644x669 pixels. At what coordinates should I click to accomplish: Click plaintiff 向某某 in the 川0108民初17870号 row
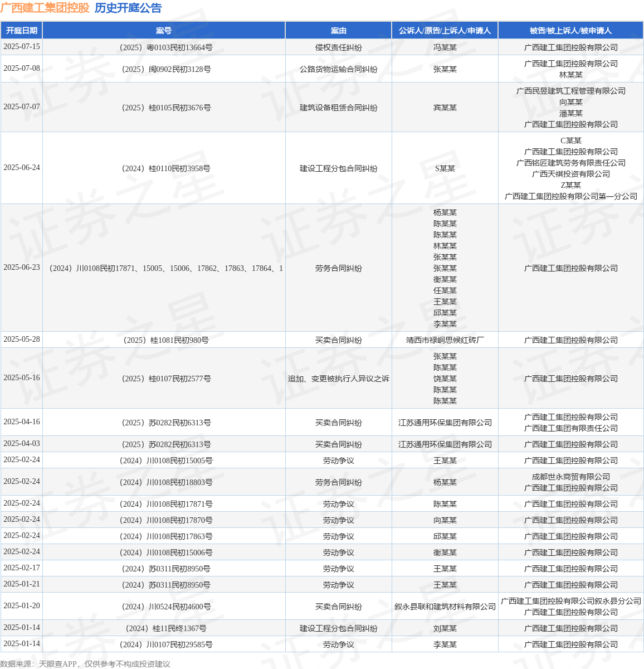point(445,521)
